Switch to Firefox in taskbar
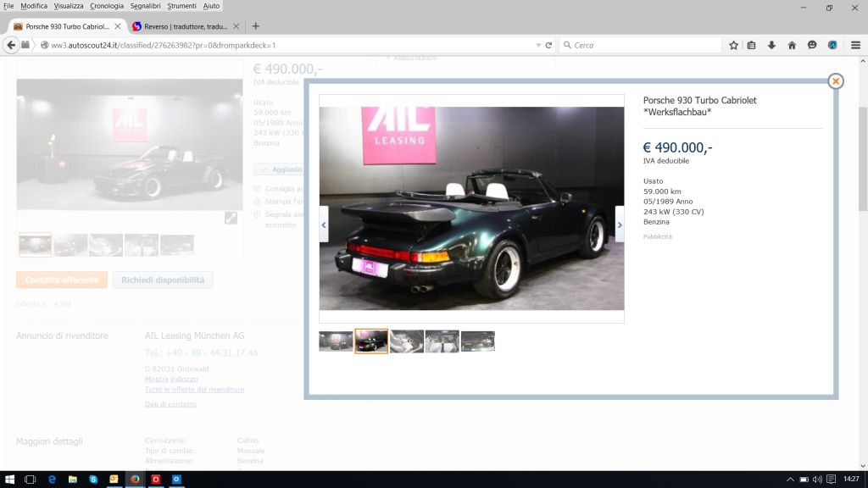 (x=135, y=480)
